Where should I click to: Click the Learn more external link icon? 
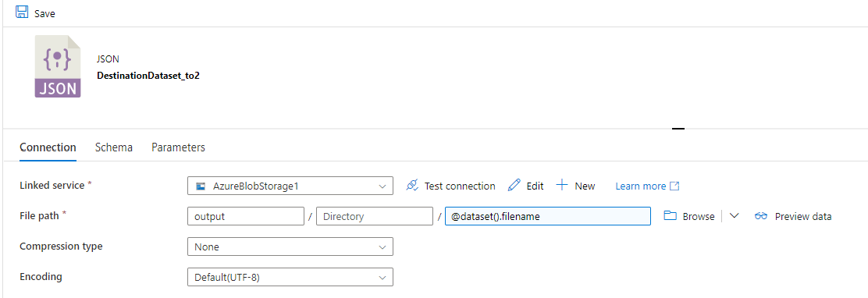pos(674,186)
